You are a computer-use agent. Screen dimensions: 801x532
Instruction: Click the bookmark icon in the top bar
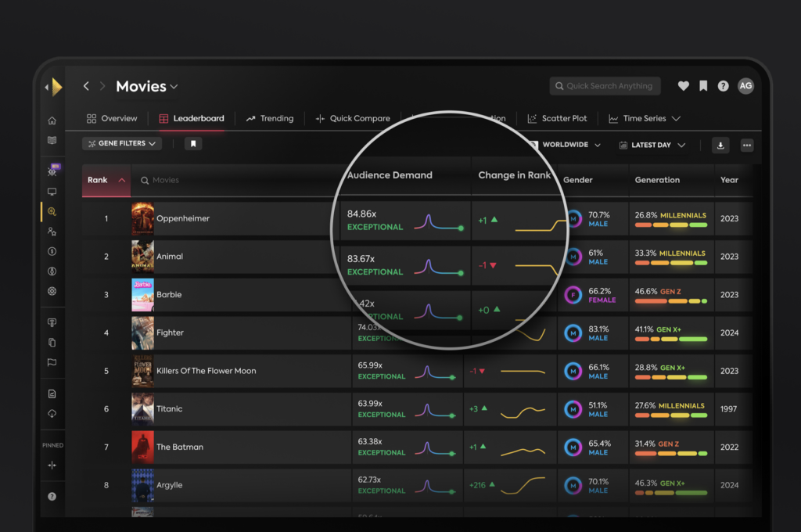pyautogui.click(x=703, y=86)
